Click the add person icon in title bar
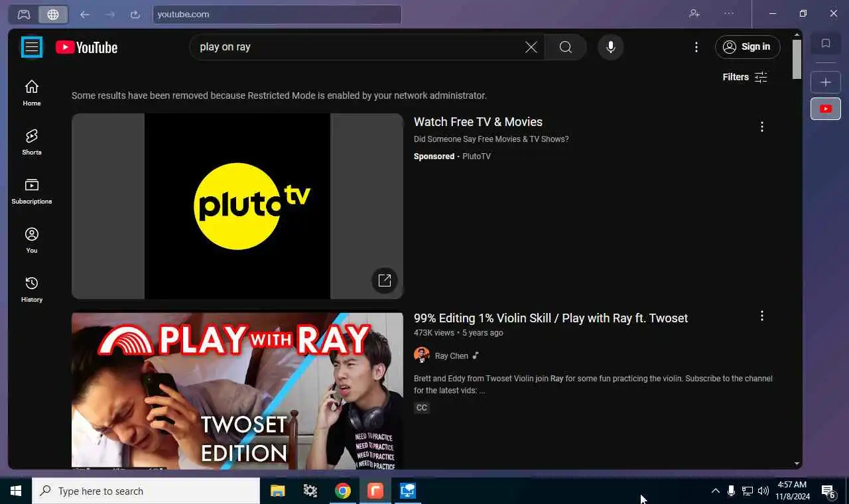Screen dimensions: 849x504 click(x=694, y=13)
